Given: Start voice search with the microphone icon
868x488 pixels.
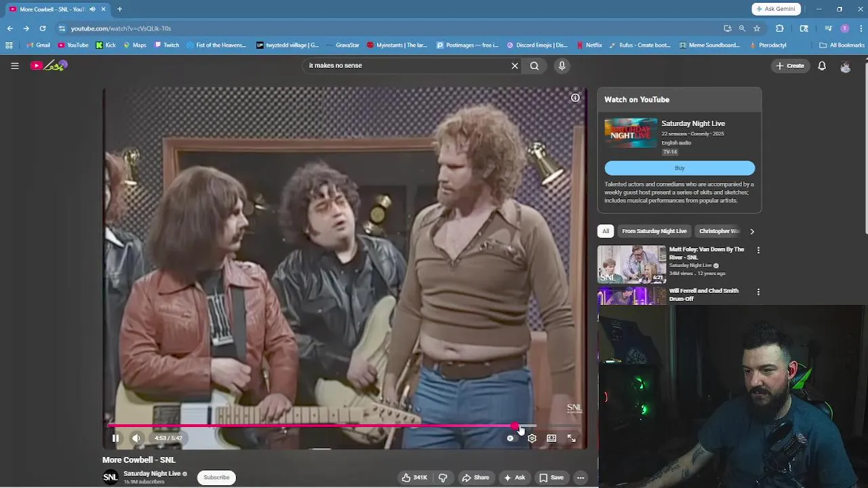Looking at the screenshot, I should coord(561,66).
